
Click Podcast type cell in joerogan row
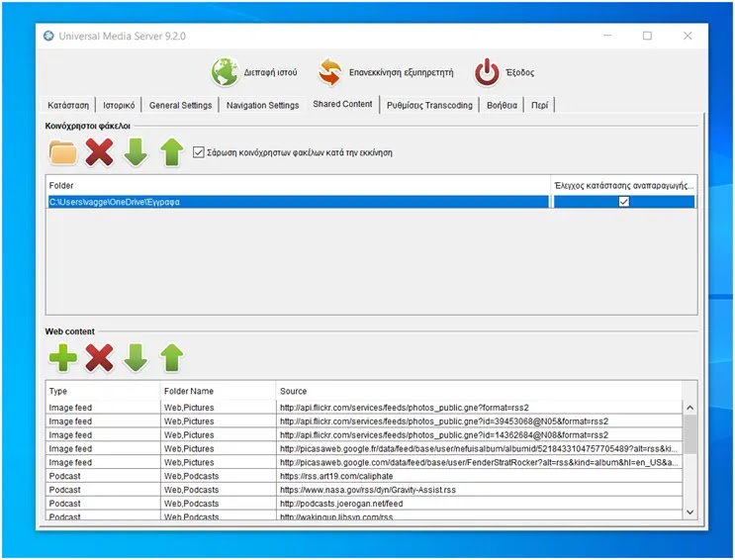click(x=103, y=503)
